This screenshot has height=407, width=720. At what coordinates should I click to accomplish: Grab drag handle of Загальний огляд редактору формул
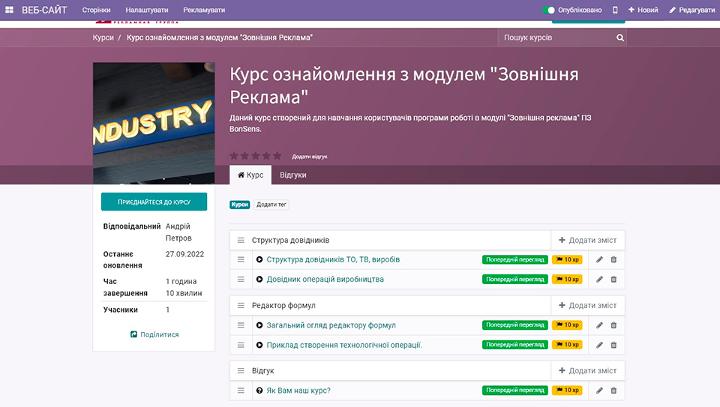(x=241, y=325)
